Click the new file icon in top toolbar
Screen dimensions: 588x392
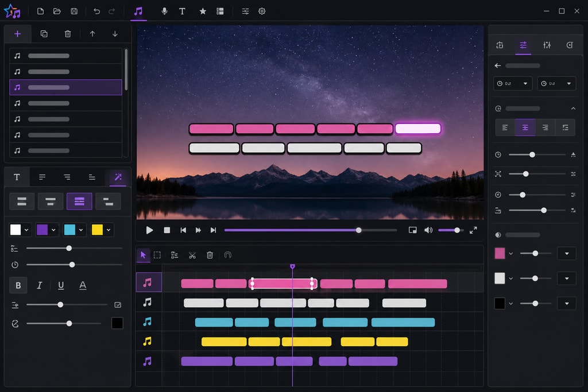pos(40,11)
